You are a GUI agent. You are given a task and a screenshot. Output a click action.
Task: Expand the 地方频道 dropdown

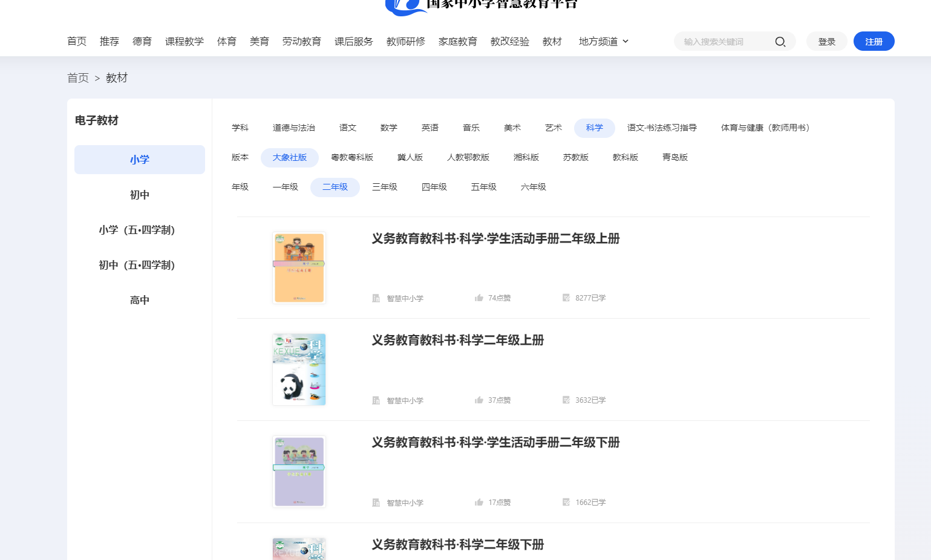tap(603, 41)
